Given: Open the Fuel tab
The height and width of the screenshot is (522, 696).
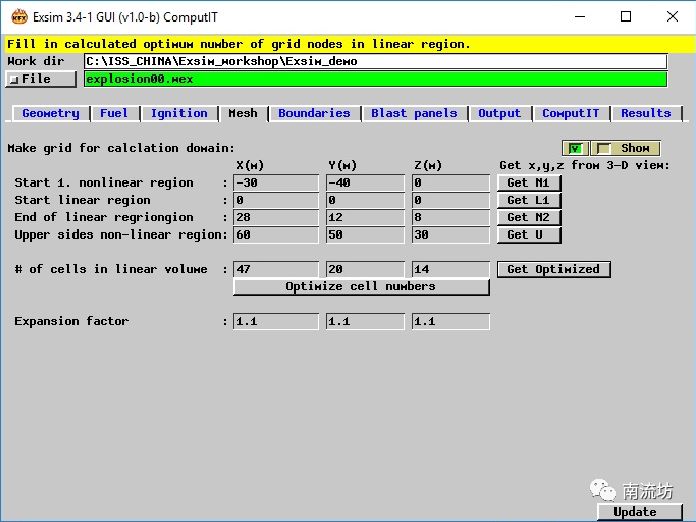Looking at the screenshot, I should [x=114, y=113].
